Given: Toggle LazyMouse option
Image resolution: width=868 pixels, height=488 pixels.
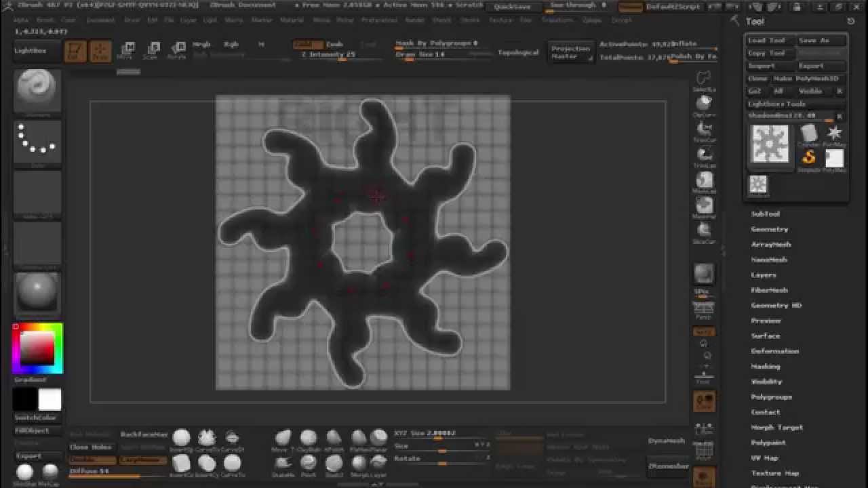Looking at the screenshot, I should (x=143, y=460).
